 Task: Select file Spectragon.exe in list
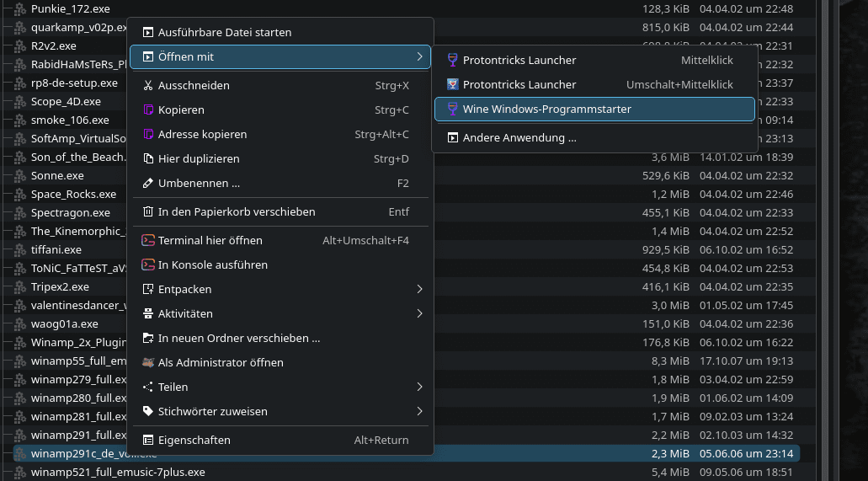click(71, 213)
